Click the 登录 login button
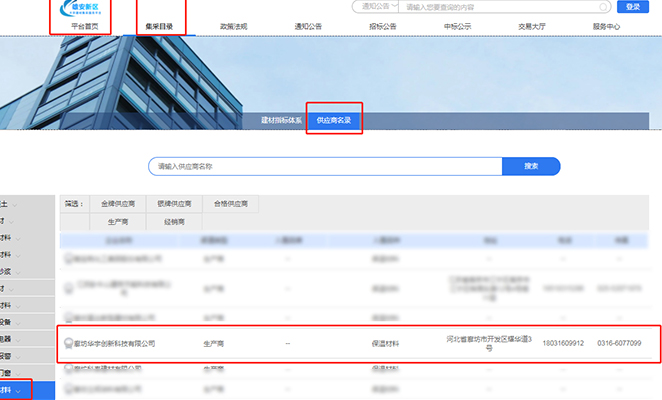 [633, 7]
